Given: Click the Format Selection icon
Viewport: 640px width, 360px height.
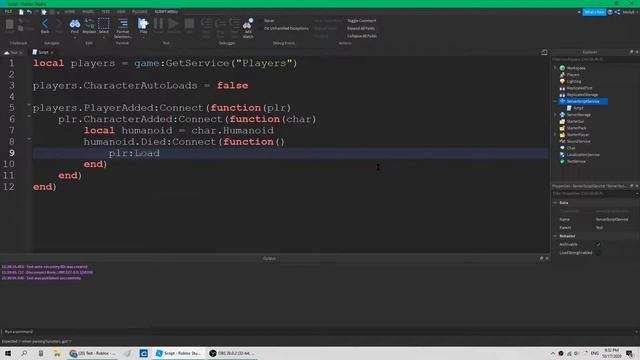Looking at the screenshot, I should click(123, 28).
